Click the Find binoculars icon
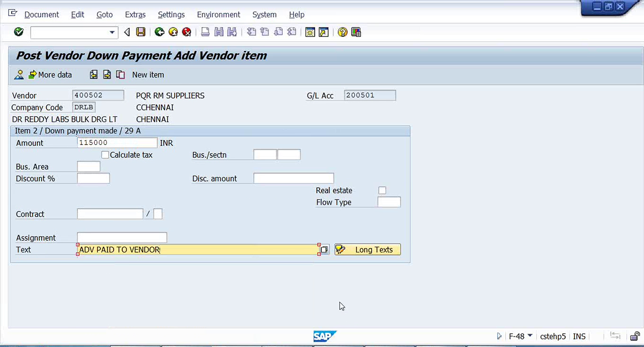 (218, 32)
